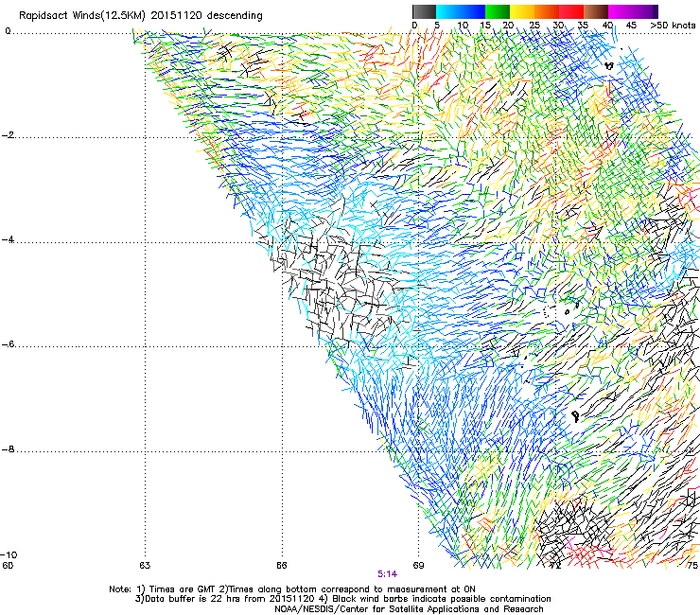700x615 pixels.
Task: Click the 'NOAA/NESDIS/Center for Satellite Applications and Research' credit
Action: 409,608
